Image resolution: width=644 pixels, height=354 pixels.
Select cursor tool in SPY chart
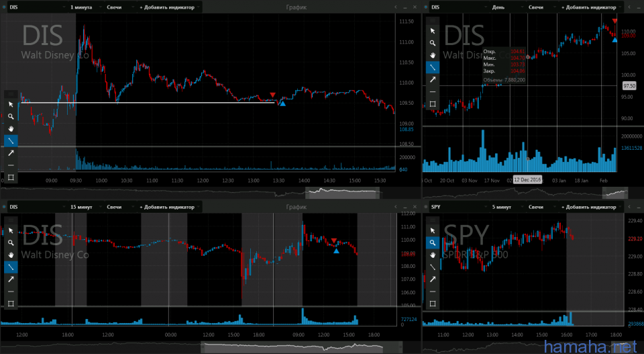433,230
